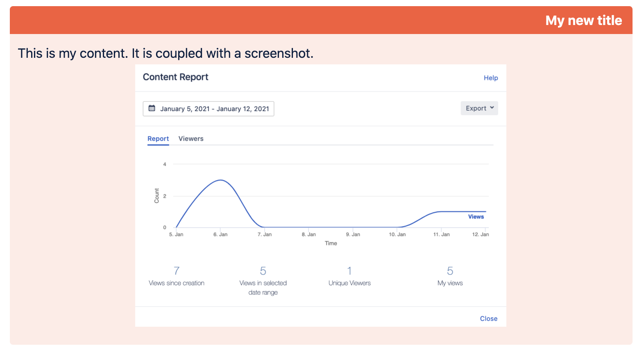Click the 5. Jan x-axis label
The height and width of the screenshot is (355, 644).
tap(176, 234)
